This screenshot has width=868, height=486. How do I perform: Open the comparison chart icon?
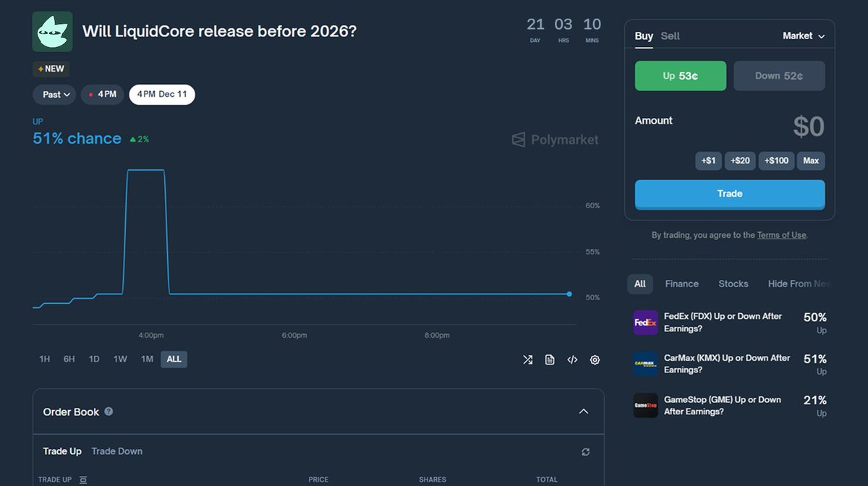click(x=527, y=359)
